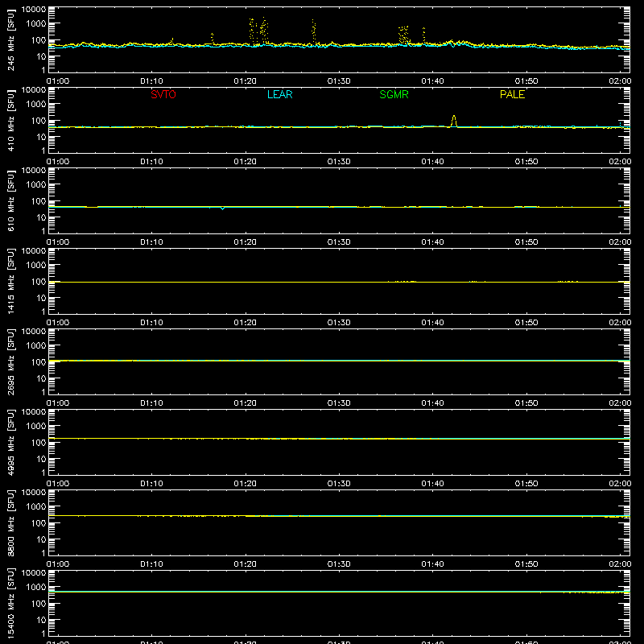
Task: Select the 1415 MHz [SFU] axis title
Action: click(x=10, y=281)
